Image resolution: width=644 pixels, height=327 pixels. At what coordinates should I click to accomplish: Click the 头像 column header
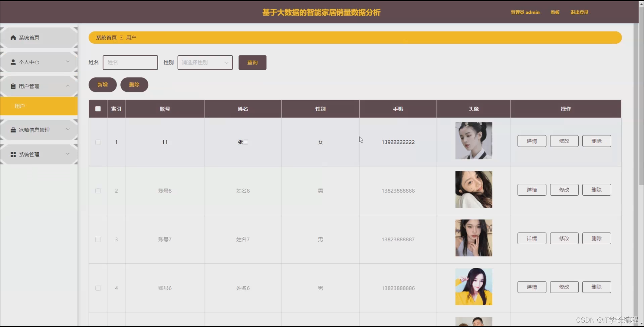coord(474,109)
